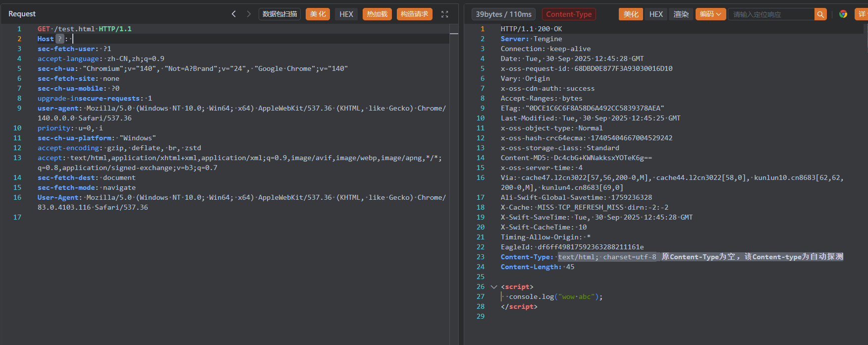Go to next request with right arrow
868x345 pixels.
[249, 14]
